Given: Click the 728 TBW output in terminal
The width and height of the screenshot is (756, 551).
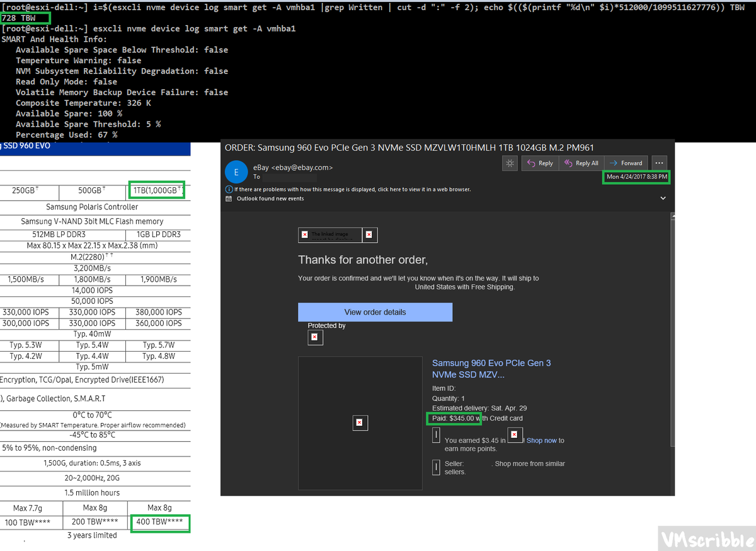Looking at the screenshot, I should 19,18.
